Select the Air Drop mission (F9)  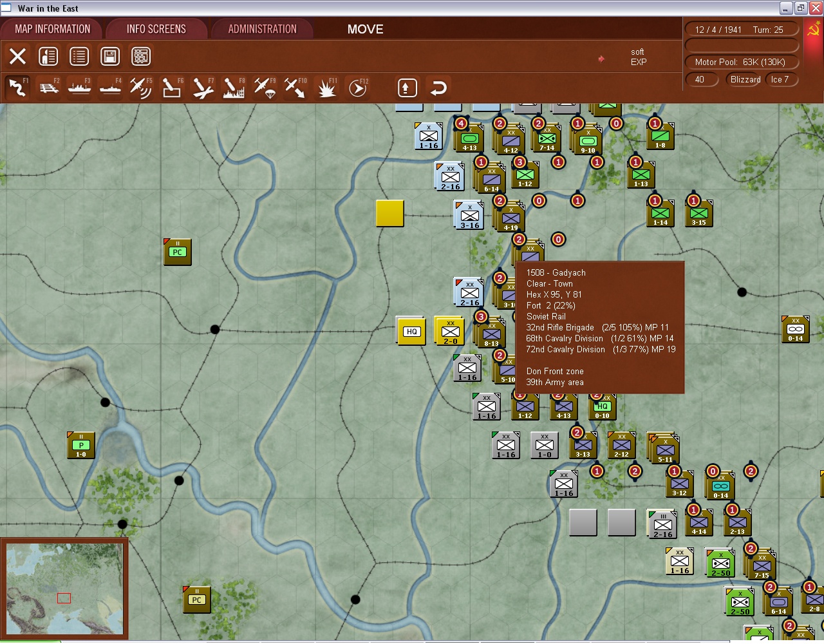[x=264, y=87]
